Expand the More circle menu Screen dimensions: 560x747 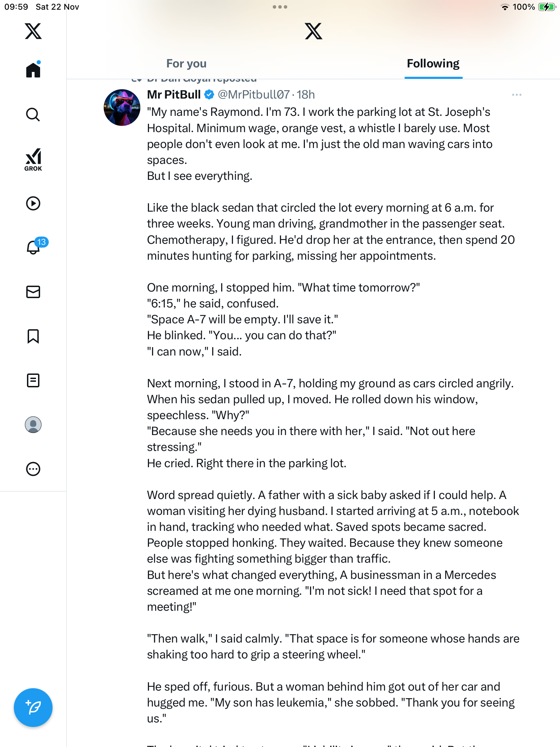click(33, 469)
